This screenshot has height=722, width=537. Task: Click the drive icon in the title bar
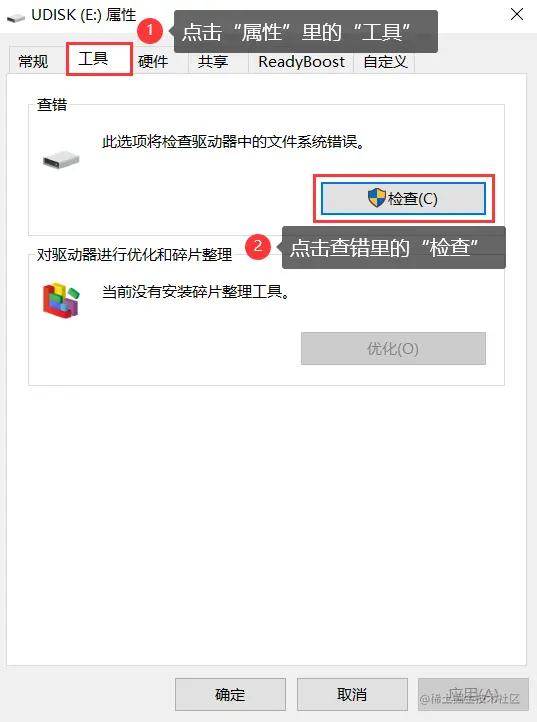click(x=16, y=17)
